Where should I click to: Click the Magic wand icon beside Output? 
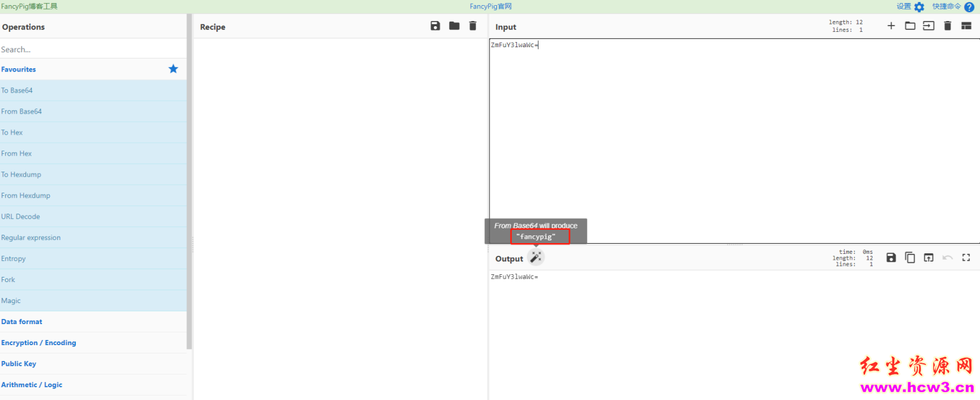(x=536, y=257)
